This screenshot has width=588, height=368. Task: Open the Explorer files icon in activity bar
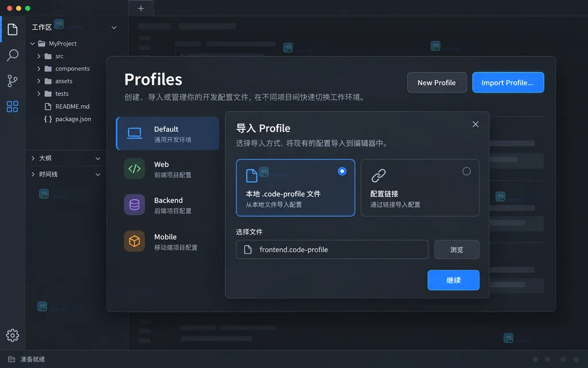13,29
